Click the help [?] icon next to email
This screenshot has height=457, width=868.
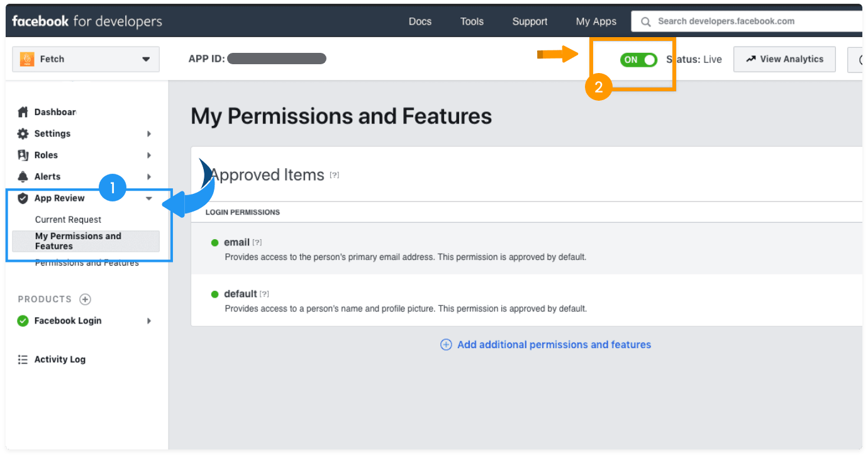point(257,242)
